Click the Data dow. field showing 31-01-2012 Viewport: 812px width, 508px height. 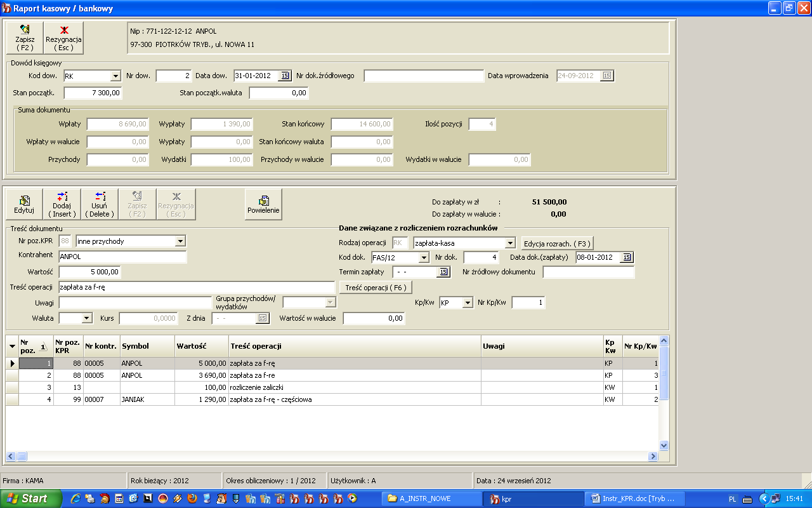(x=256, y=76)
